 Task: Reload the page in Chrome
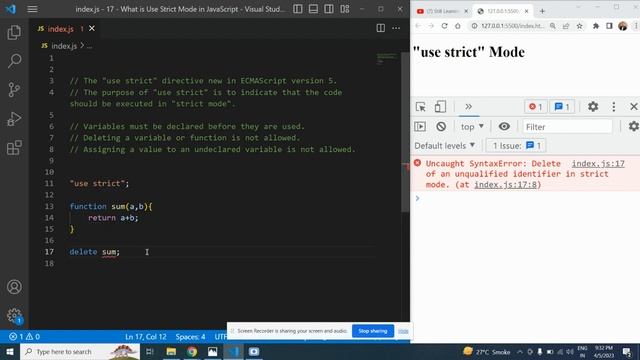point(444,26)
